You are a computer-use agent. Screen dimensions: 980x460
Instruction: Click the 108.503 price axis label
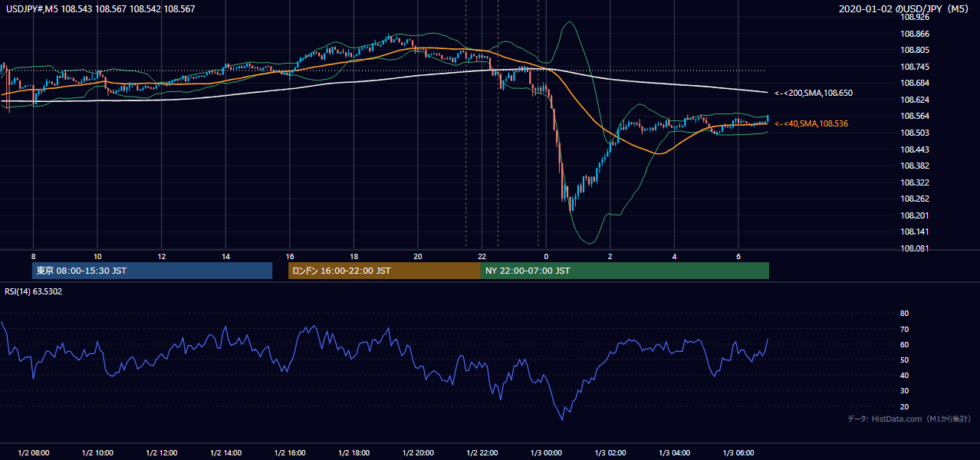pyautogui.click(x=915, y=133)
